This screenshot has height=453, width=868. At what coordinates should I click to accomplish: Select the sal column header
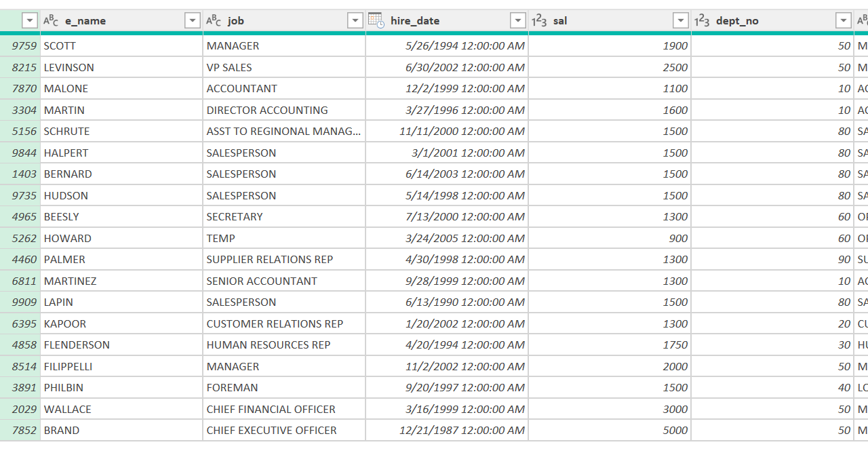point(610,21)
